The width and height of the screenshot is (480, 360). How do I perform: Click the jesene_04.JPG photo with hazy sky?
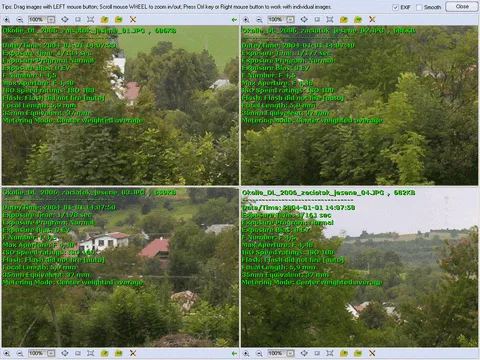coord(359,267)
